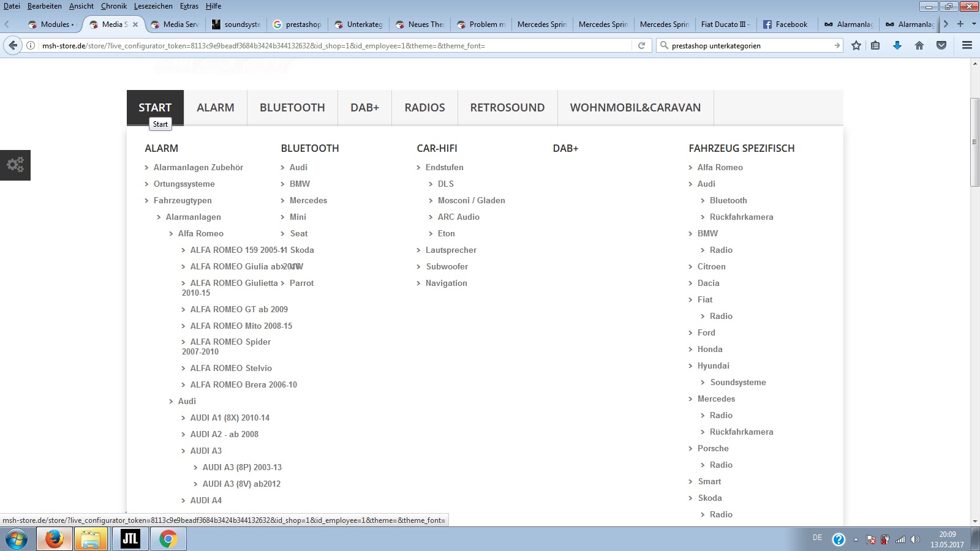Open the Mosconi / Gladen link
The width and height of the screenshot is (980, 551).
click(x=471, y=200)
